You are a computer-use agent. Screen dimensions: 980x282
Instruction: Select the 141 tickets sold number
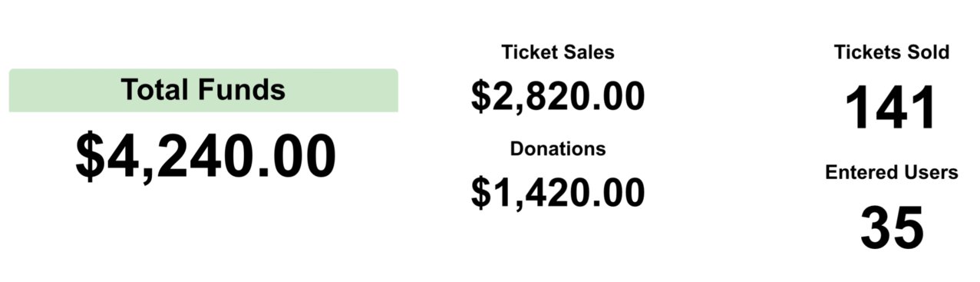pos(892,108)
